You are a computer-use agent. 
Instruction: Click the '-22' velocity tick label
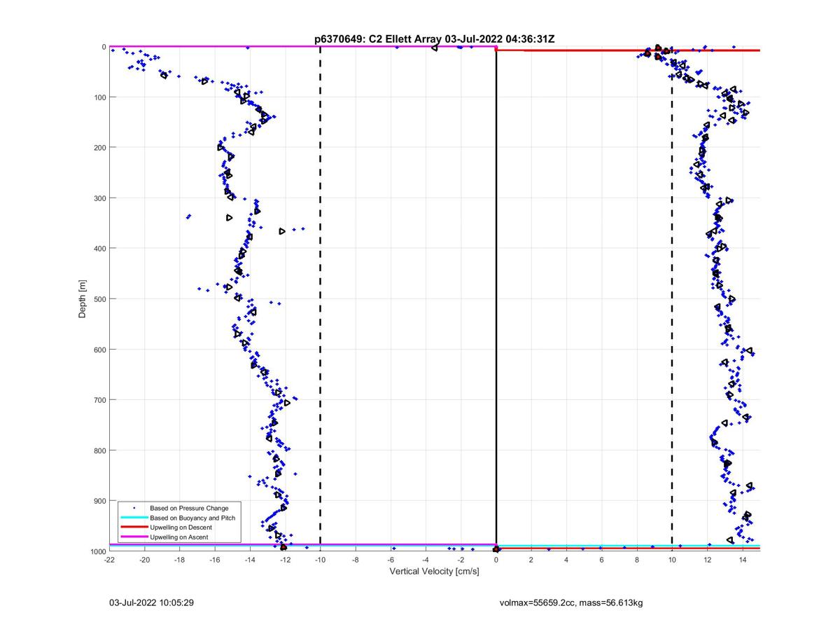pyautogui.click(x=109, y=560)
